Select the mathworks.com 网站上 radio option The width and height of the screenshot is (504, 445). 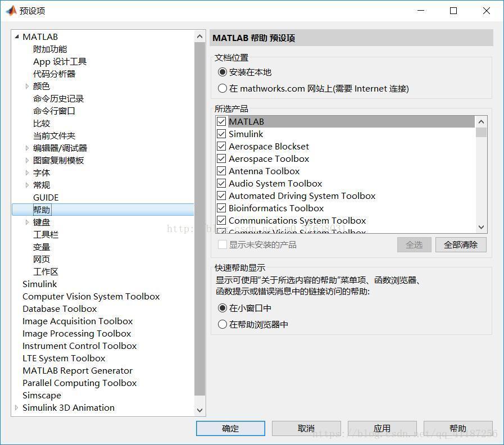tap(222, 88)
